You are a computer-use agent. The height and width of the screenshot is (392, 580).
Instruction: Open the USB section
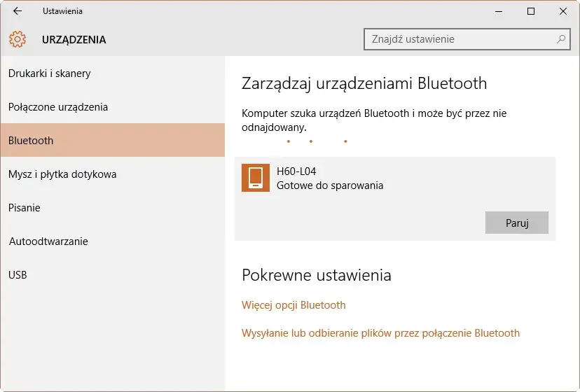[113, 275]
